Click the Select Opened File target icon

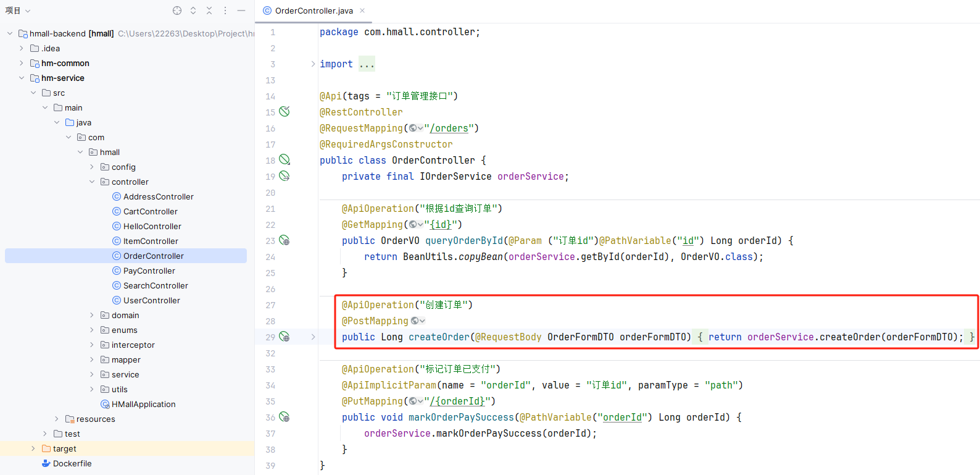(177, 11)
